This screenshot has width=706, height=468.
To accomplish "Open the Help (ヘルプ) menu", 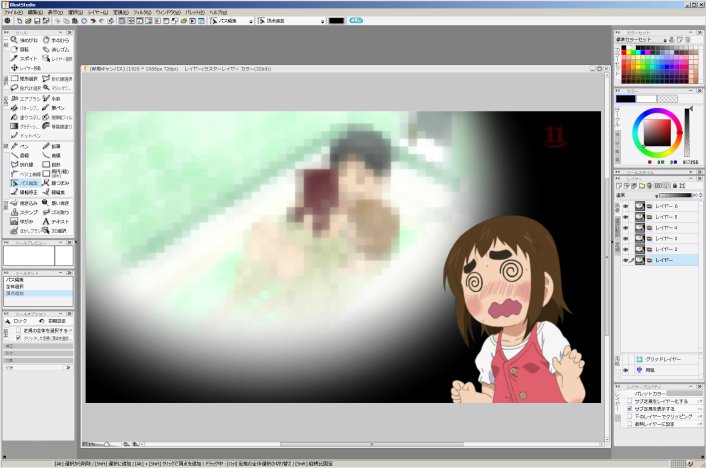I will tap(218, 13).
